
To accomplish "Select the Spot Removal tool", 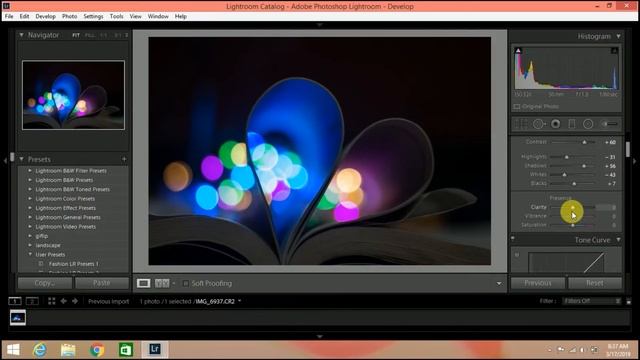I will pyautogui.click(x=539, y=124).
